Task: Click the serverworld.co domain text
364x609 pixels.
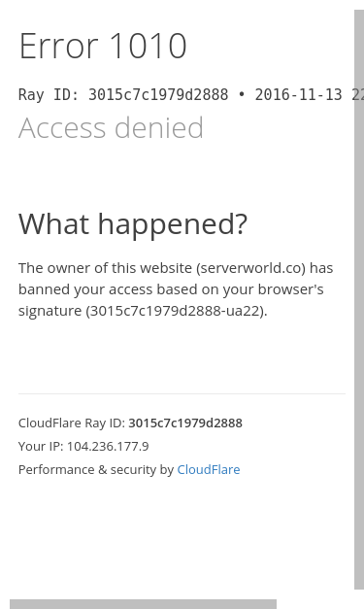Action: [x=252, y=268]
